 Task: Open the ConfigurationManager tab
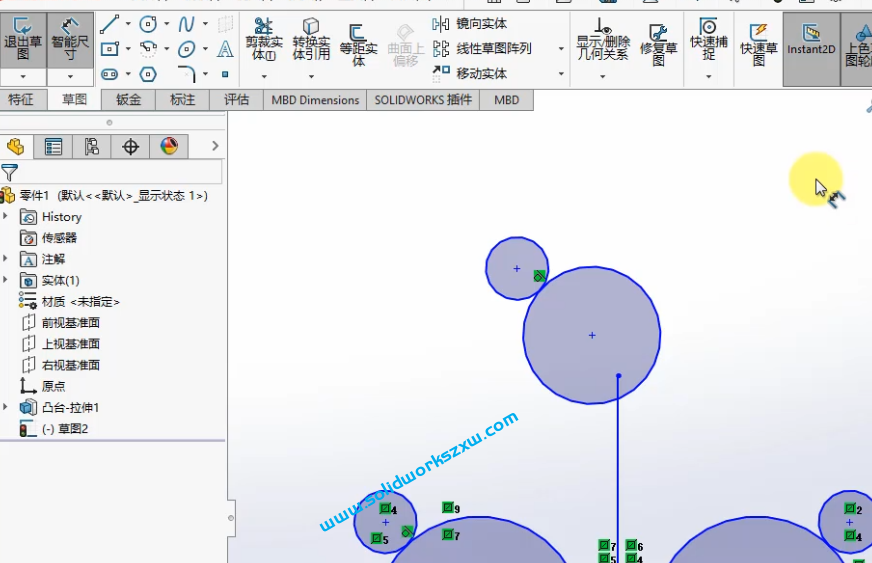pos(92,147)
